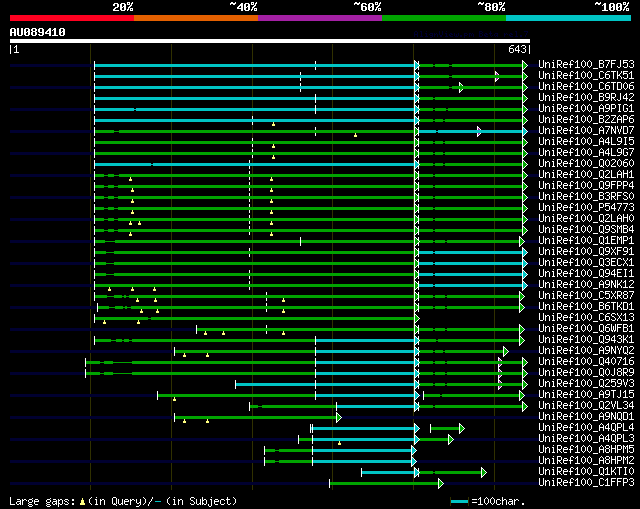Click the 'Large gaps' legend text

42,501
